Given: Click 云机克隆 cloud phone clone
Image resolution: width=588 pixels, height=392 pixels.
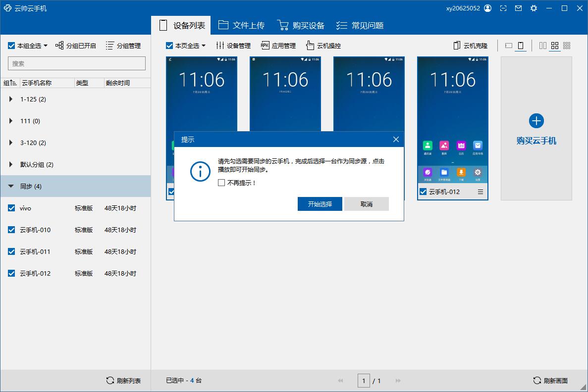Looking at the screenshot, I should (470, 46).
